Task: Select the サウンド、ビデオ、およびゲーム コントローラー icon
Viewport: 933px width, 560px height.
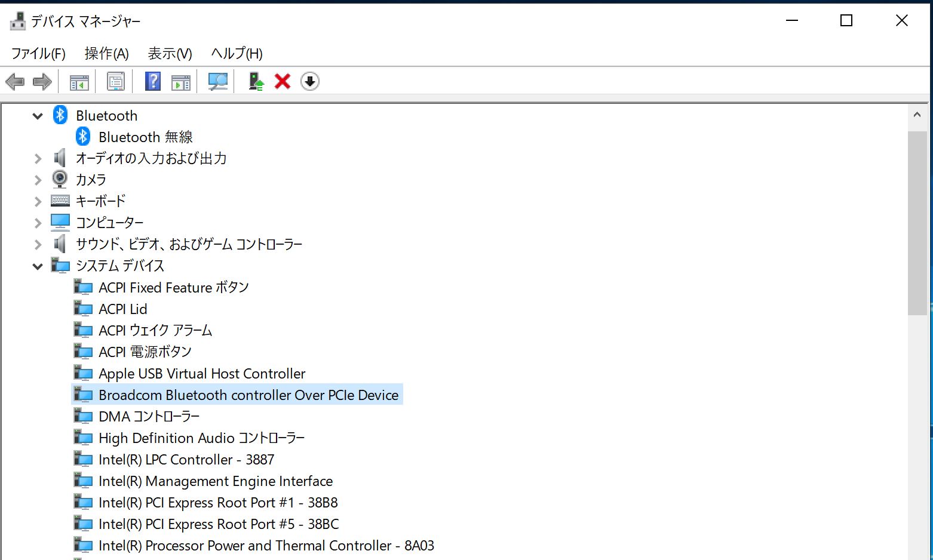Action: (x=60, y=244)
